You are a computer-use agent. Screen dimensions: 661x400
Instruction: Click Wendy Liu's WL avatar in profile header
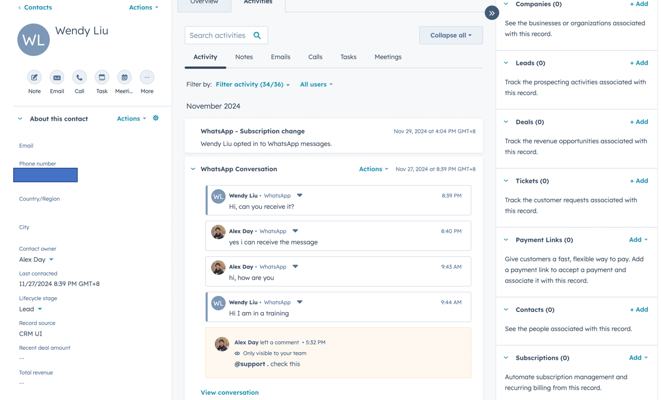pyautogui.click(x=33, y=40)
